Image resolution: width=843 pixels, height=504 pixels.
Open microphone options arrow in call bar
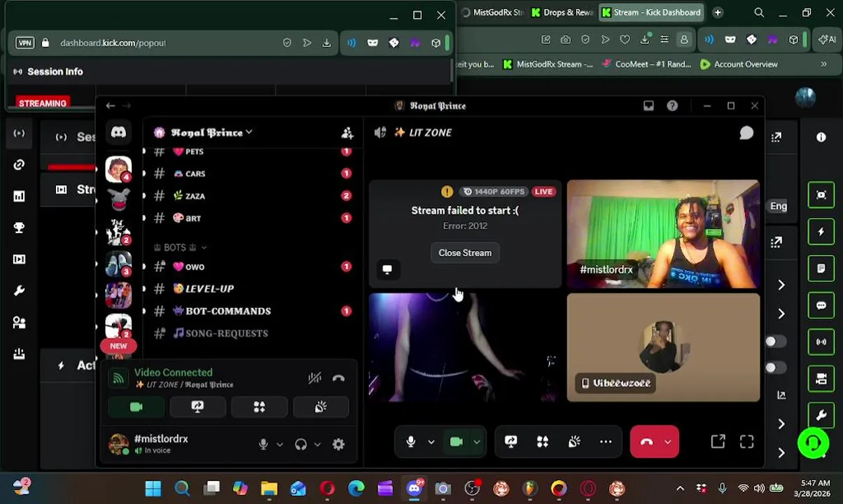tap(431, 442)
